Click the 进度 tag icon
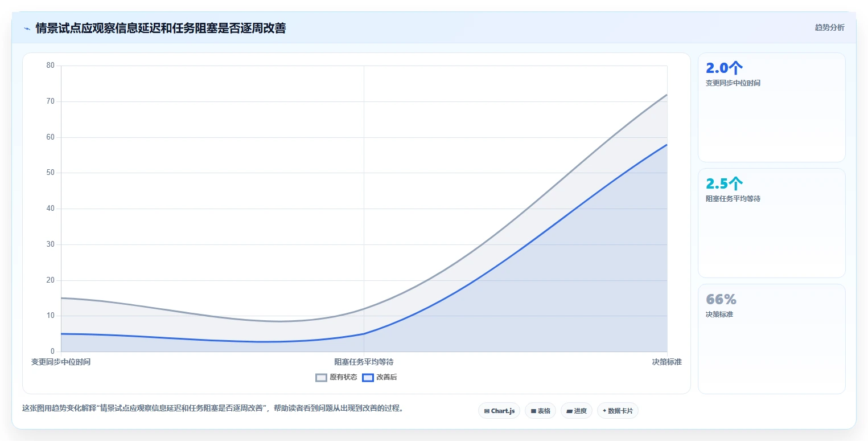 coord(569,411)
